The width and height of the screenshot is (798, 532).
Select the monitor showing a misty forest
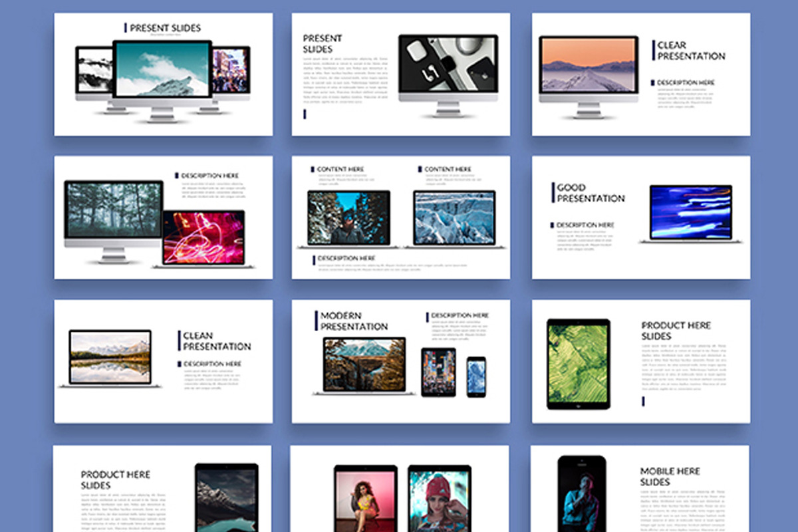click(114, 221)
